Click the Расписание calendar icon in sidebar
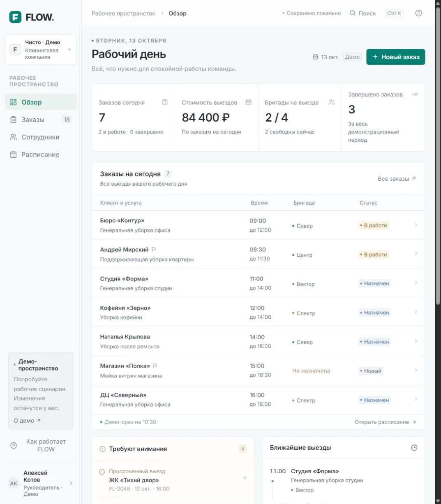441x504 pixels. click(13, 154)
